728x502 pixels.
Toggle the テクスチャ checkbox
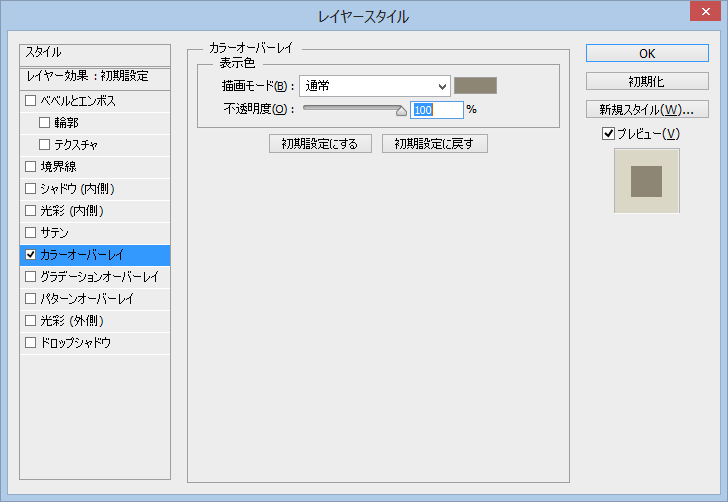44,145
